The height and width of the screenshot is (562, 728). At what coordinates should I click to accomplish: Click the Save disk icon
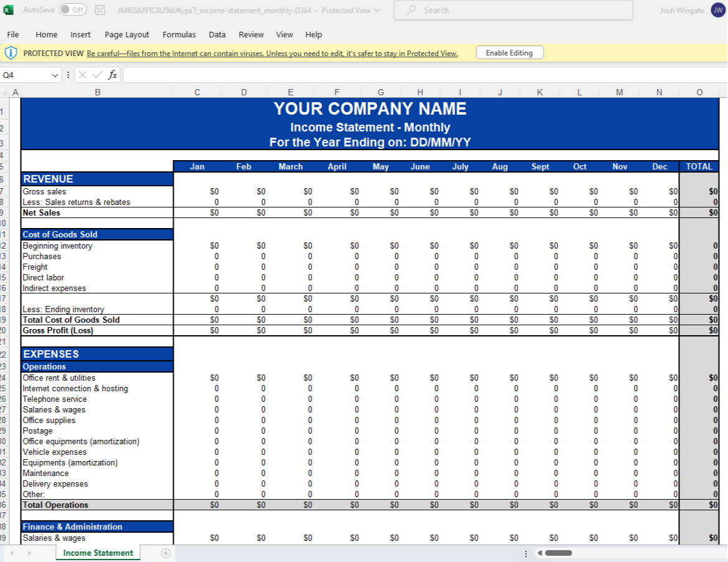pyautogui.click(x=100, y=10)
